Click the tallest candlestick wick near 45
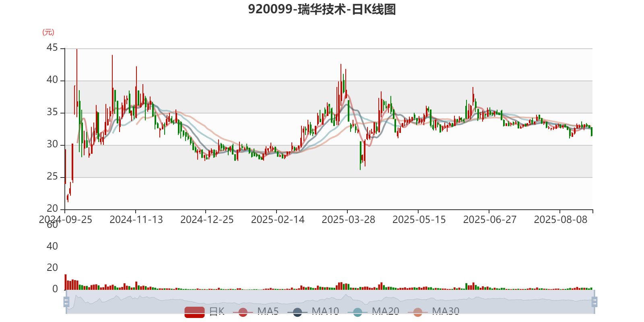 pyautogui.click(x=77, y=83)
